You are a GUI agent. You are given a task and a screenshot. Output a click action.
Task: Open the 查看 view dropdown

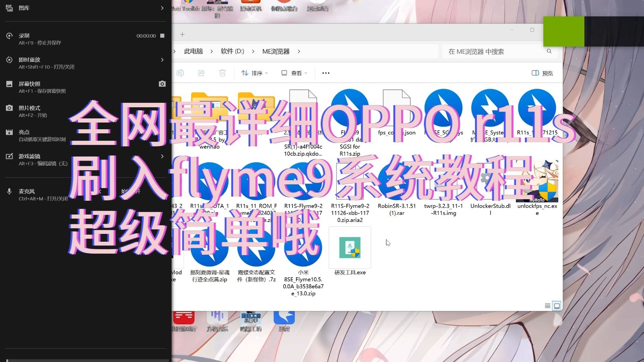click(x=294, y=73)
